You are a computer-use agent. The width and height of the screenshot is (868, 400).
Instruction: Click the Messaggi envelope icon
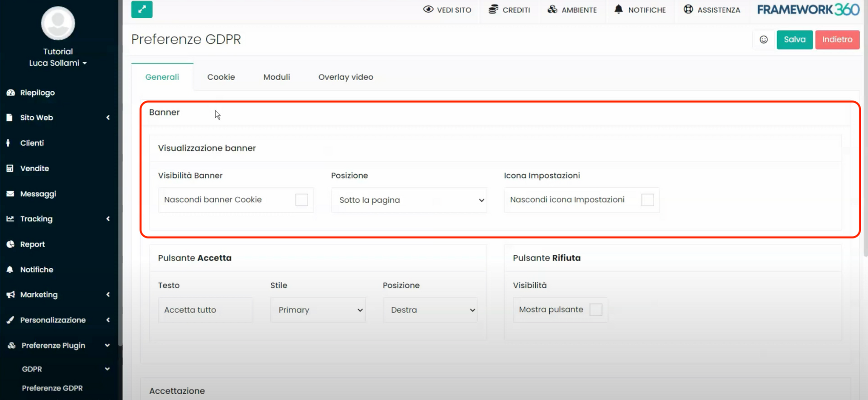pyautogui.click(x=10, y=194)
